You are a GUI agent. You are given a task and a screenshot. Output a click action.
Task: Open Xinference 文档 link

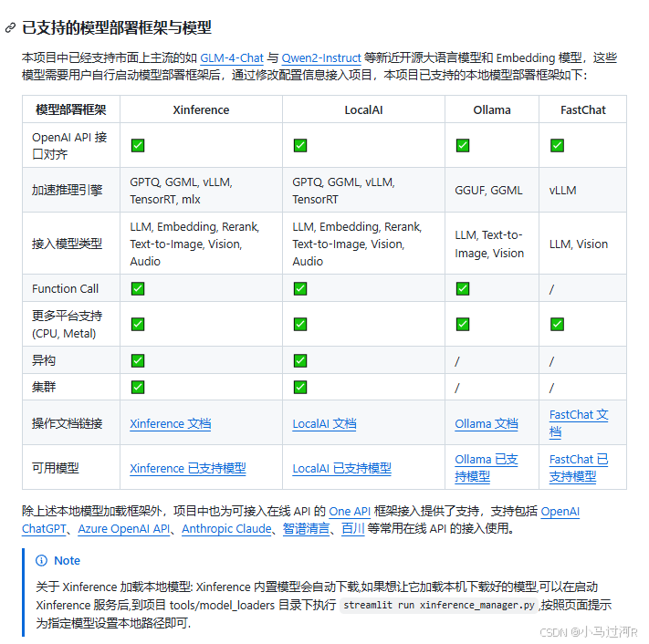[171, 423]
